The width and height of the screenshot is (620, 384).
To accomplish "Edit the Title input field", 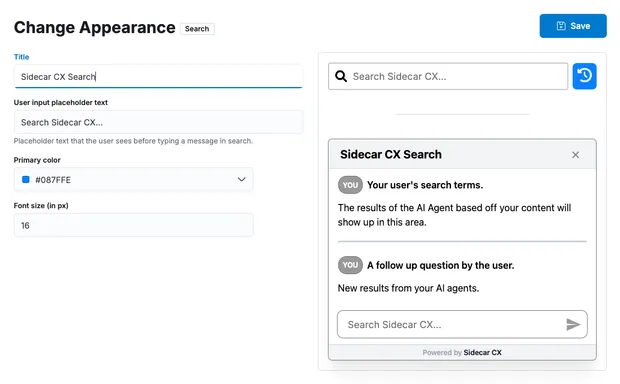I will 158,76.
